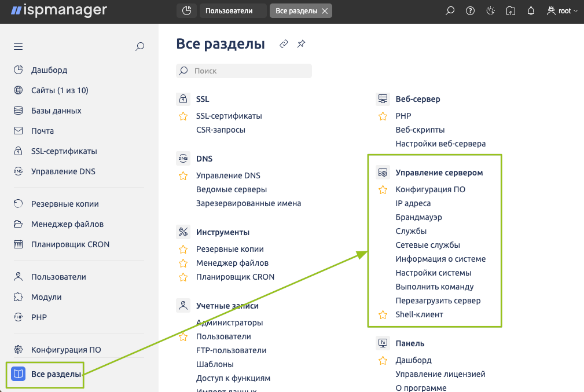Open the help question mark icon
The height and width of the screenshot is (392, 584).
pyautogui.click(x=470, y=11)
